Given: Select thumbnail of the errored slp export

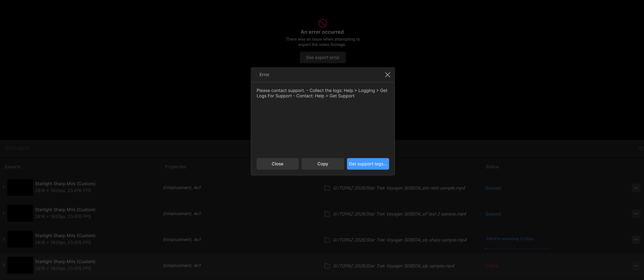Looking at the screenshot, I should (x=20, y=265).
